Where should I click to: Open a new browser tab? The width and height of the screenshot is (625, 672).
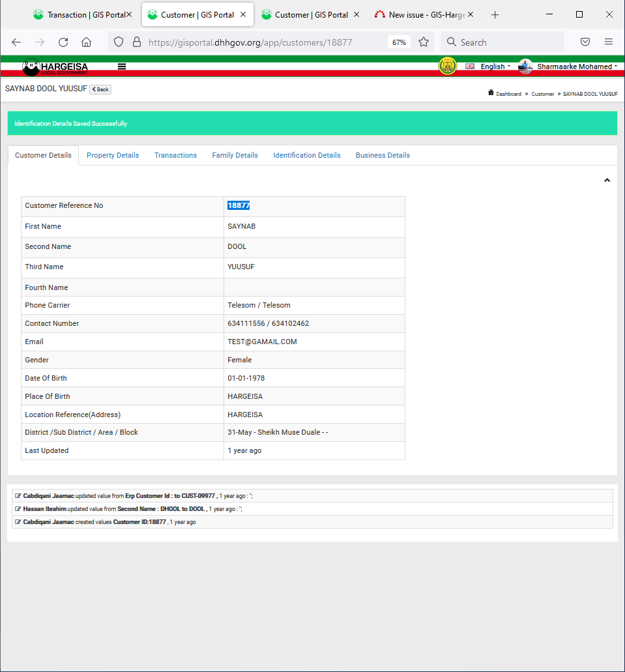[495, 15]
